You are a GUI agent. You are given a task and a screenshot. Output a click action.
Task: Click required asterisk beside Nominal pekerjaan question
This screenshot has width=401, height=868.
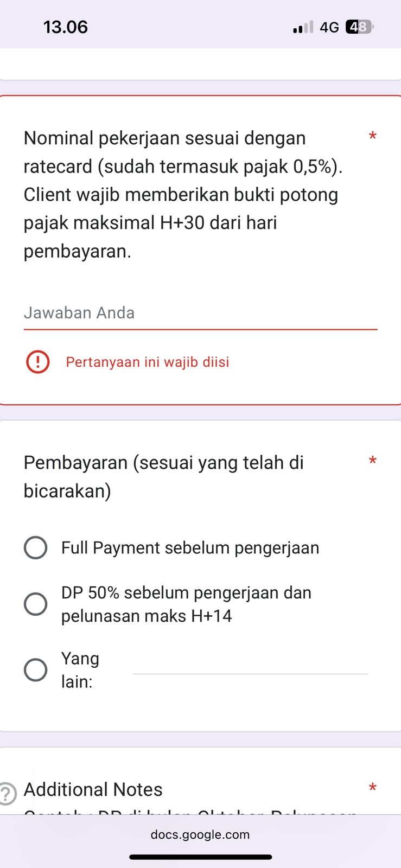click(372, 137)
